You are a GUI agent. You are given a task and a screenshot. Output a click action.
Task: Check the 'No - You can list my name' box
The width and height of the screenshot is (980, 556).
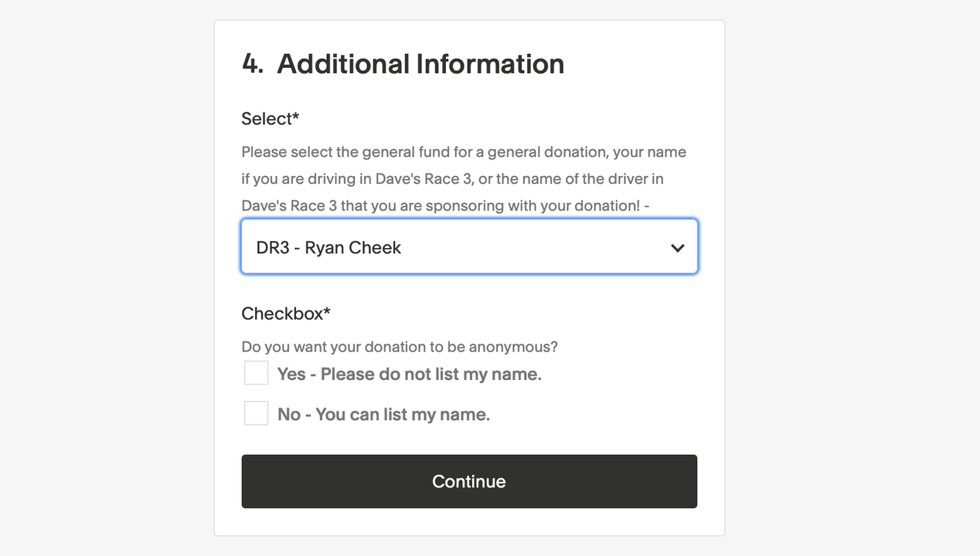coord(256,413)
